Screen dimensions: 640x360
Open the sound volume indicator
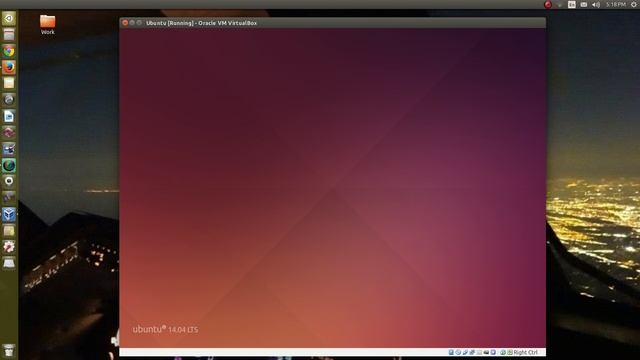[596, 4]
